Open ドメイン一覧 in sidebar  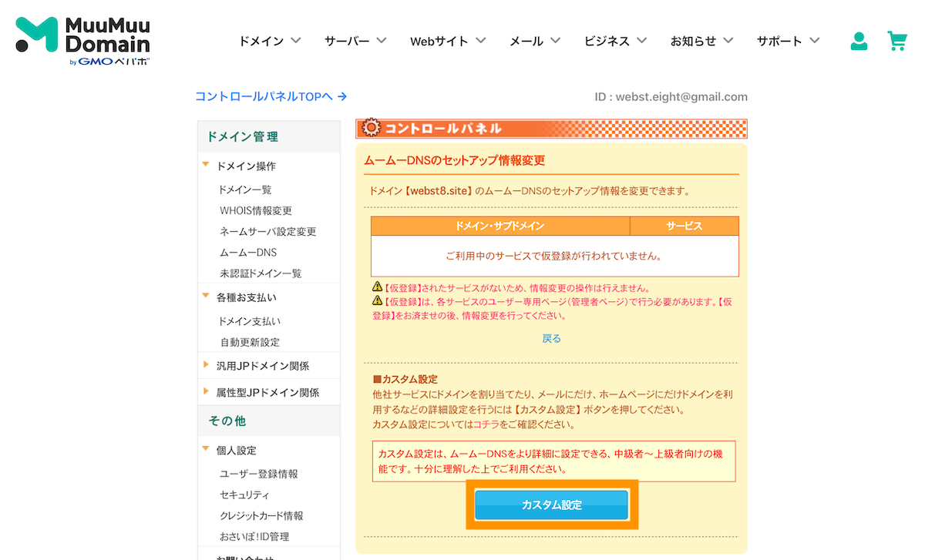tap(245, 189)
